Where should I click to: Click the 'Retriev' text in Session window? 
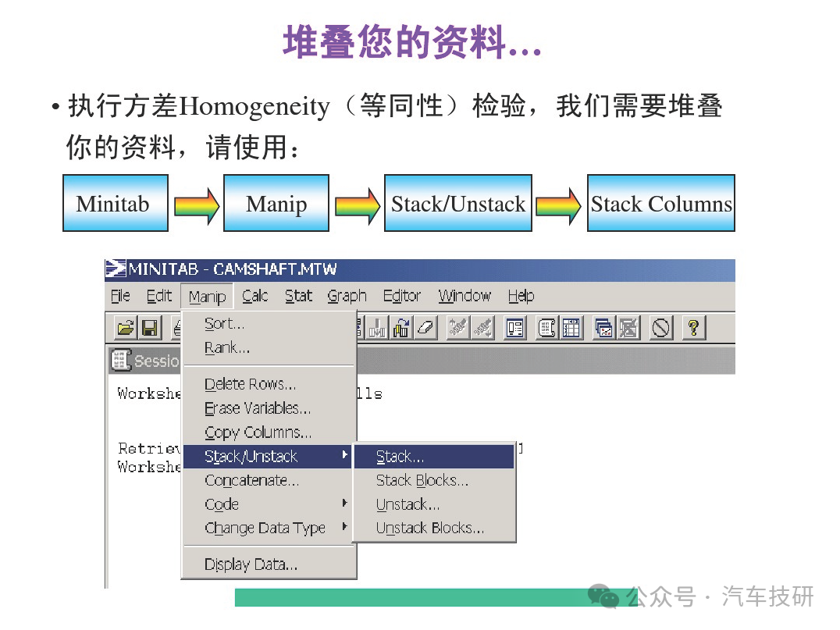coord(149,448)
